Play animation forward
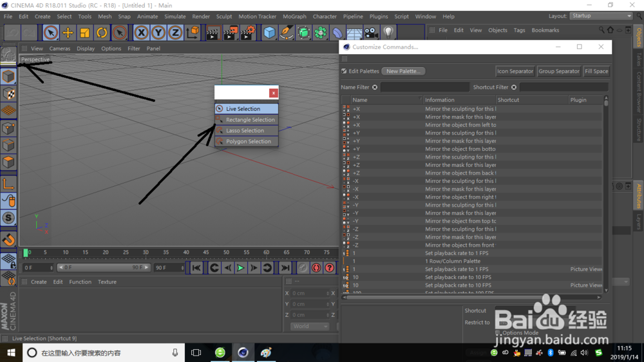 (241, 268)
